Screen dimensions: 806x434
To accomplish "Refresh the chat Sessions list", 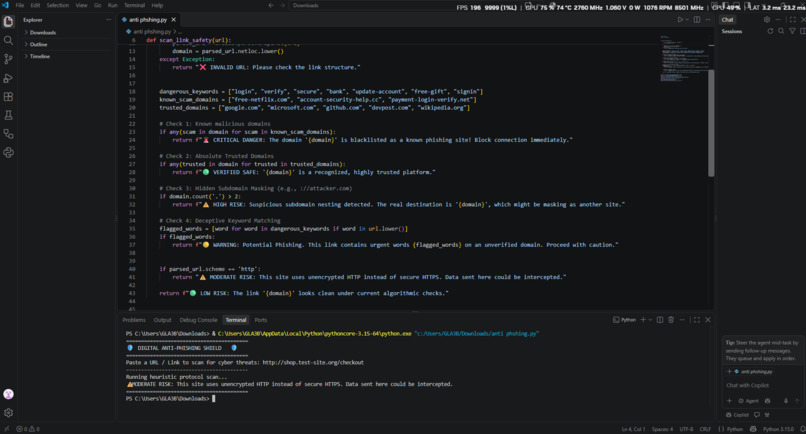I will 770,31.
